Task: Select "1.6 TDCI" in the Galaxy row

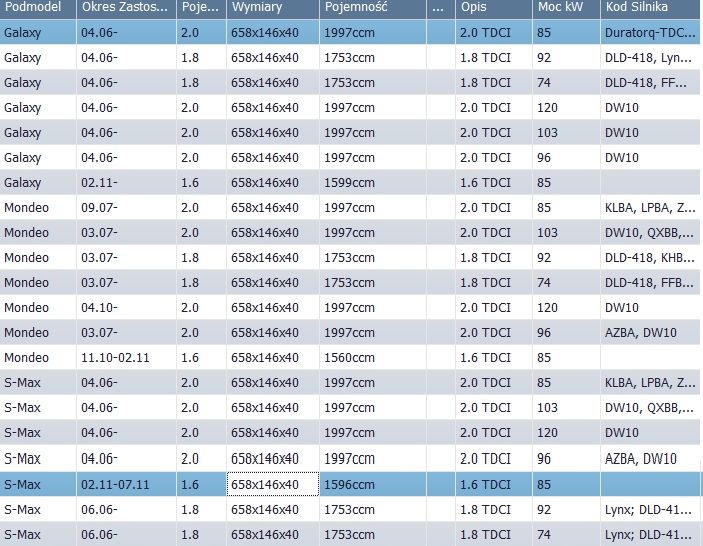Action: [x=494, y=183]
